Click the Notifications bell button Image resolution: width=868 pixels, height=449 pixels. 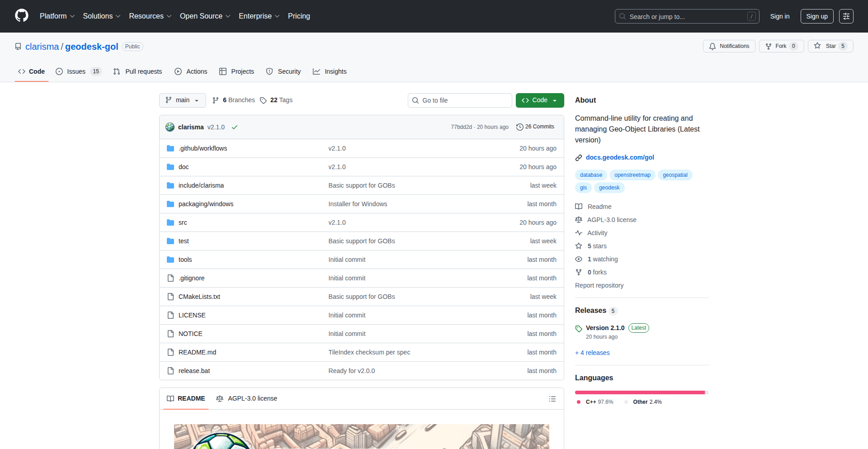tap(729, 46)
